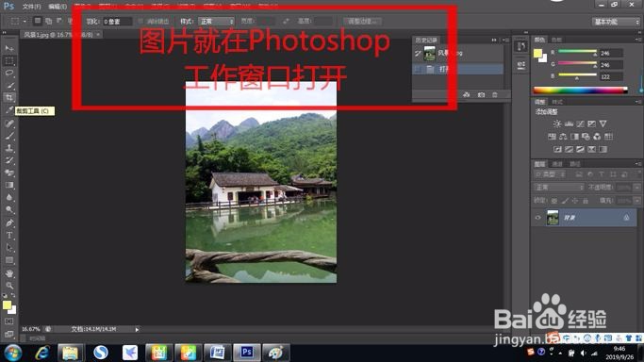Toggle Quick Mask mode

coord(9,321)
